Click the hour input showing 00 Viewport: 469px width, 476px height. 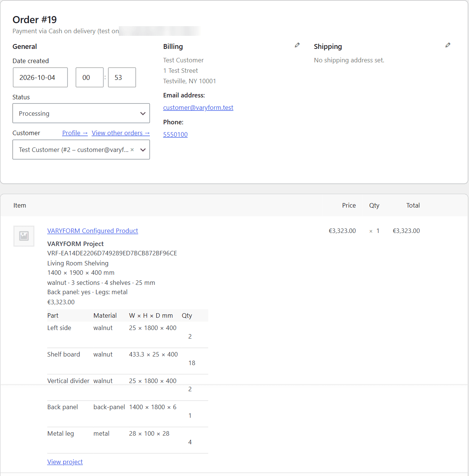(x=90, y=77)
